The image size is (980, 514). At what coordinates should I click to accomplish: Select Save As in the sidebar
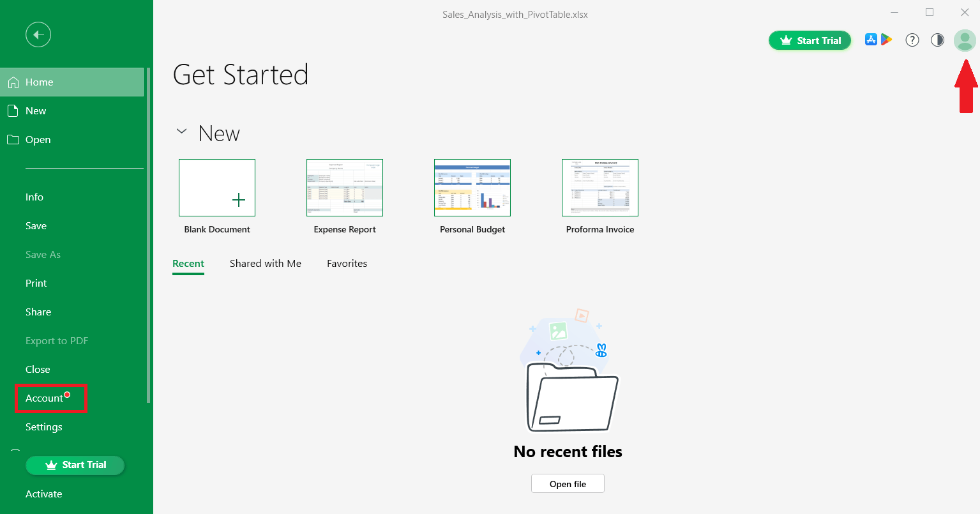pos(43,255)
